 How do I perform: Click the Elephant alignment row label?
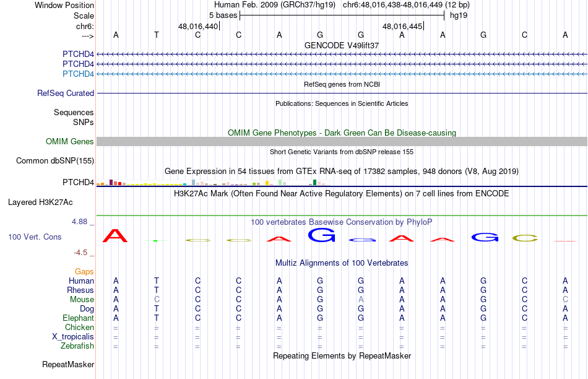(78, 318)
